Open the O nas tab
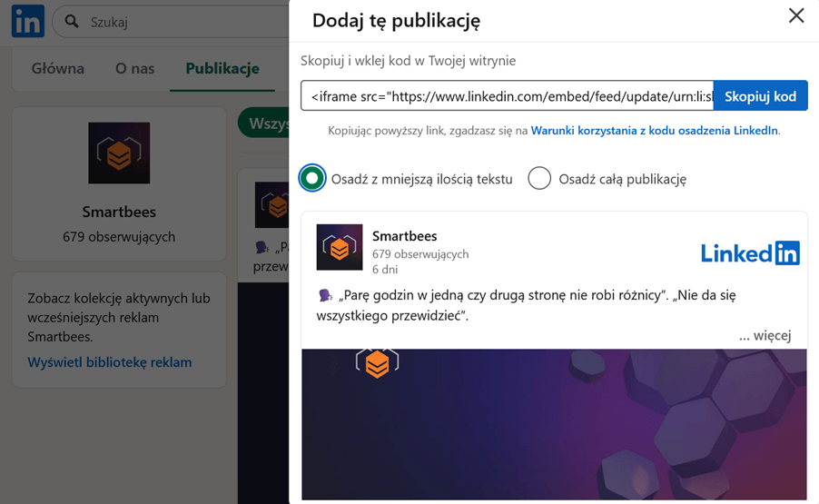 point(134,68)
